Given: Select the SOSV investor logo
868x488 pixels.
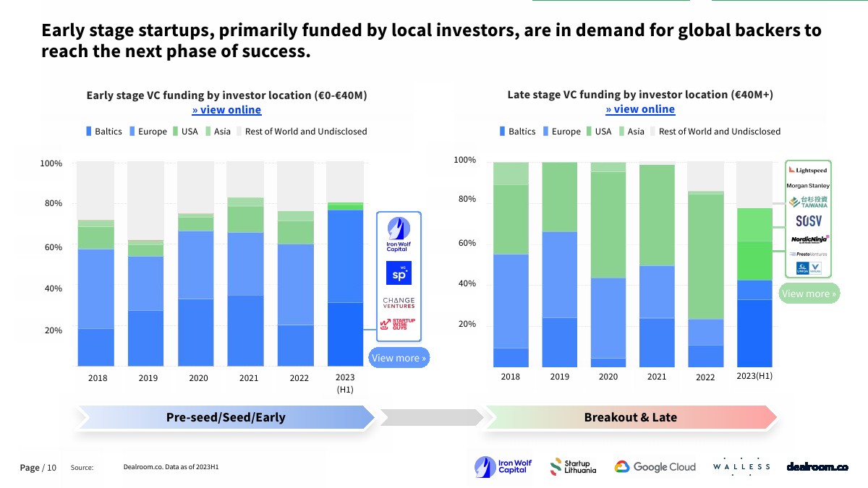Looking at the screenshot, I should point(808,221).
